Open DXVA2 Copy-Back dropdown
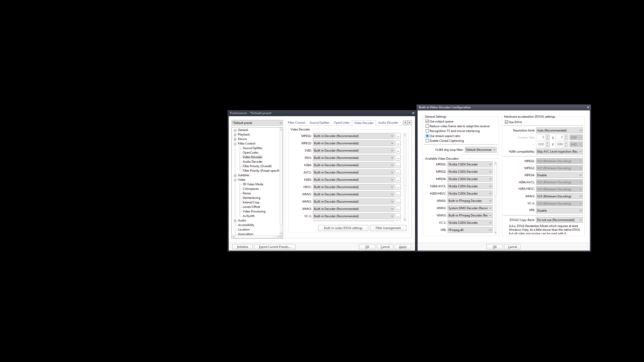This screenshot has width=644, height=362. [559, 220]
